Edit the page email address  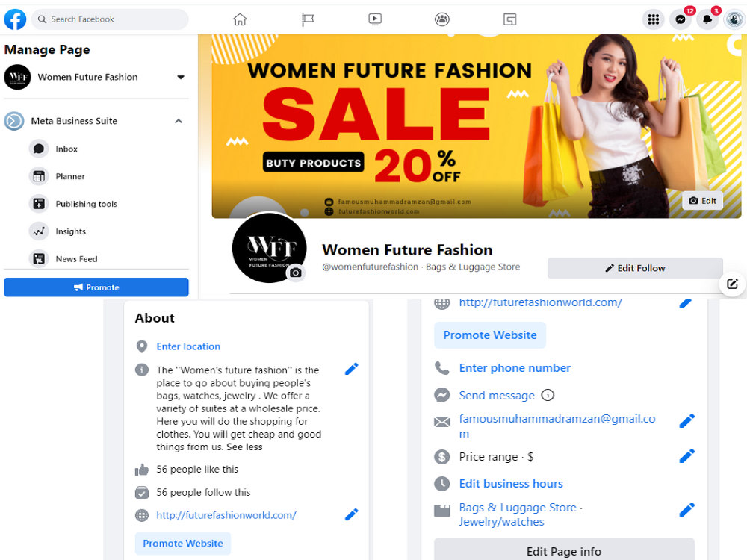[x=686, y=420]
